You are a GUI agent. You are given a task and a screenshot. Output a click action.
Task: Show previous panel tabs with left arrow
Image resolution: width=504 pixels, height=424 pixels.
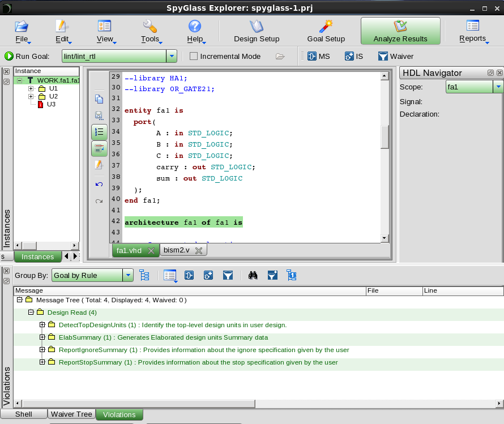(66, 256)
